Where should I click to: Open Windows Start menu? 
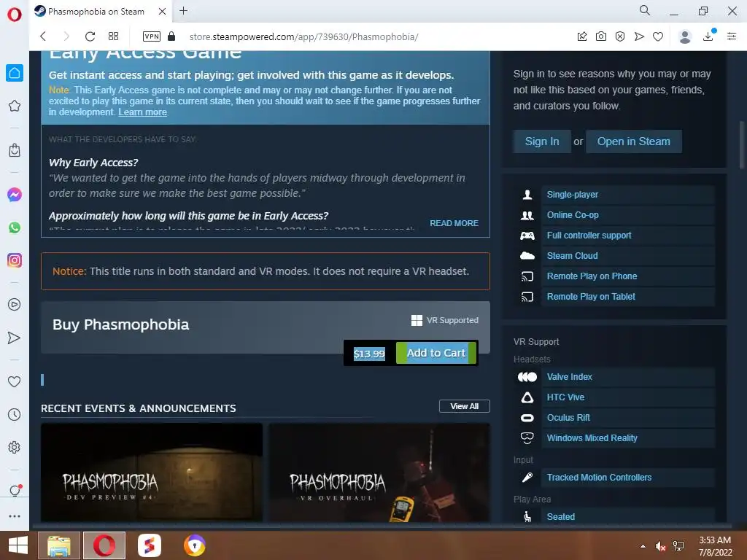coord(18,545)
